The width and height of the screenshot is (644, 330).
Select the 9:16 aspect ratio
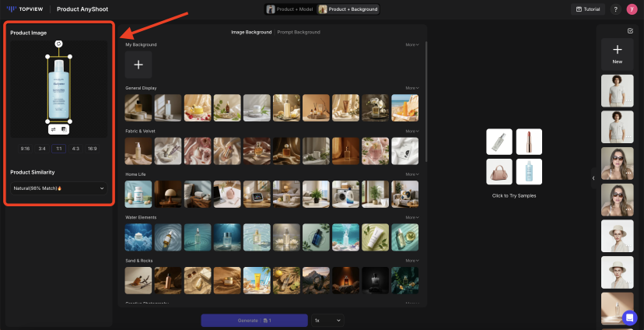25,148
